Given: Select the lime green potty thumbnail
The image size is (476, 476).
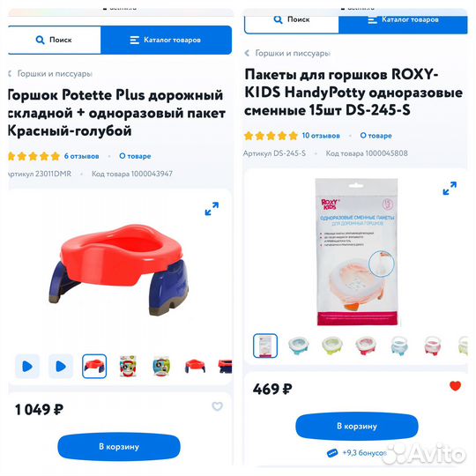Looking at the screenshot, I should [x=331, y=346].
